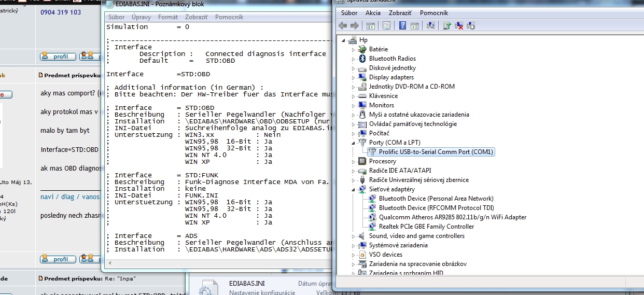
Task: Click the Back arrow in Device Manager toolbar
Action: (343, 25)
